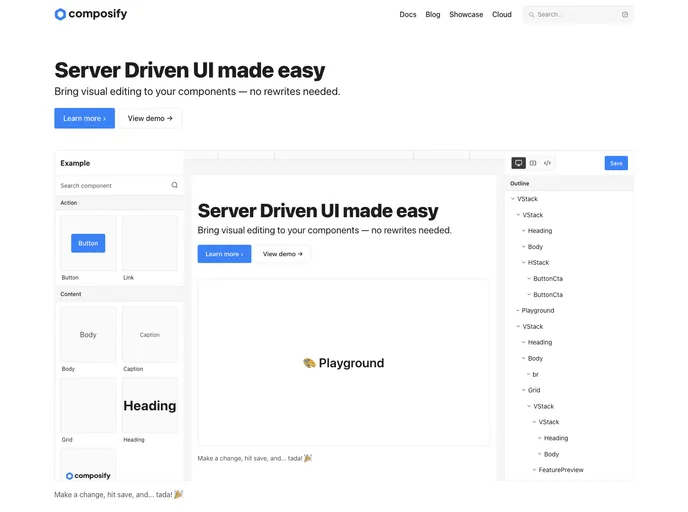Click the composify logo thumbnail in component list
Image resolution: width=688 pixels, height=512 pixels.
click(88, 465)
